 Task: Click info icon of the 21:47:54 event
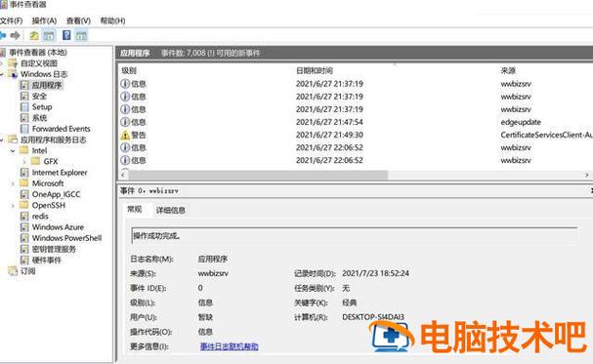coord(125,122)
